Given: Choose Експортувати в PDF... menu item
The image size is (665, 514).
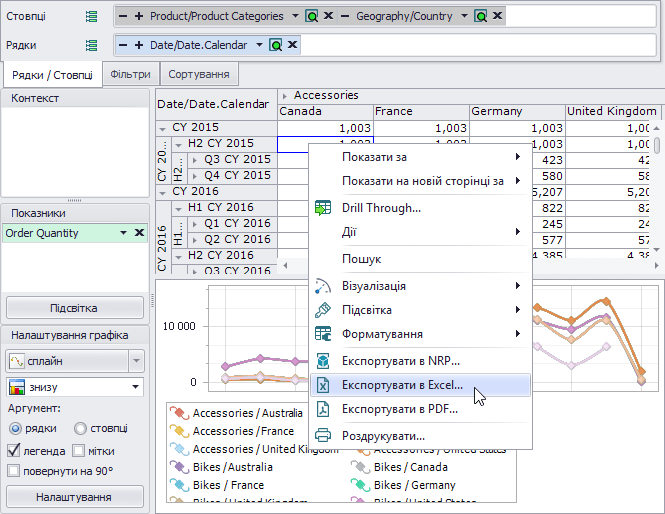Looking at the screenshot, I should [420, 409].
